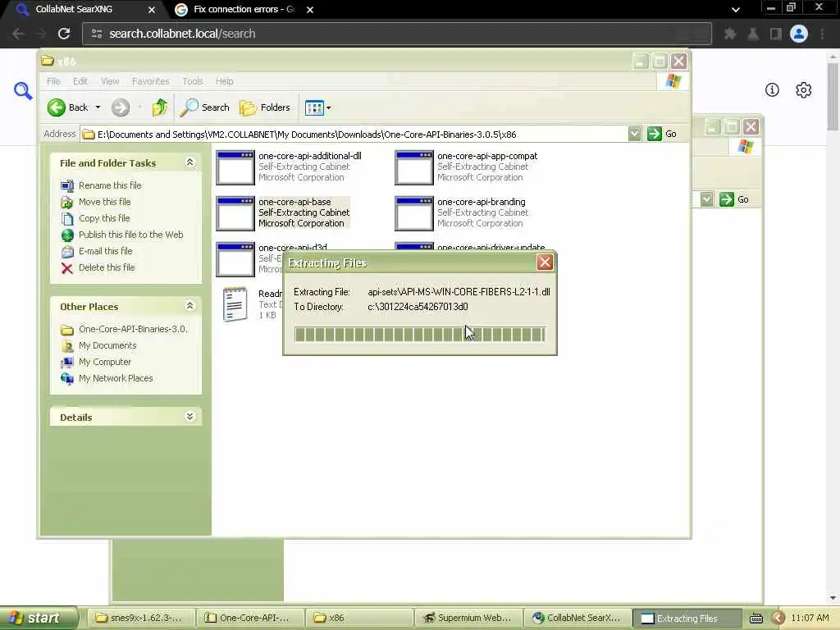
Task: Close the CollabNet SearXNG tab
Action: pos(152,10)
